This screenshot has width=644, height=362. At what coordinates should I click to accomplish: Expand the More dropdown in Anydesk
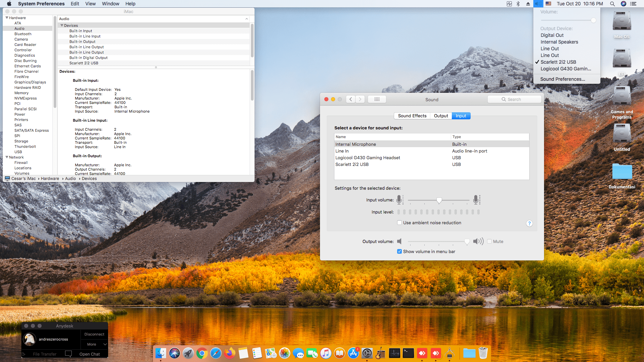click(x=95, y=344)
